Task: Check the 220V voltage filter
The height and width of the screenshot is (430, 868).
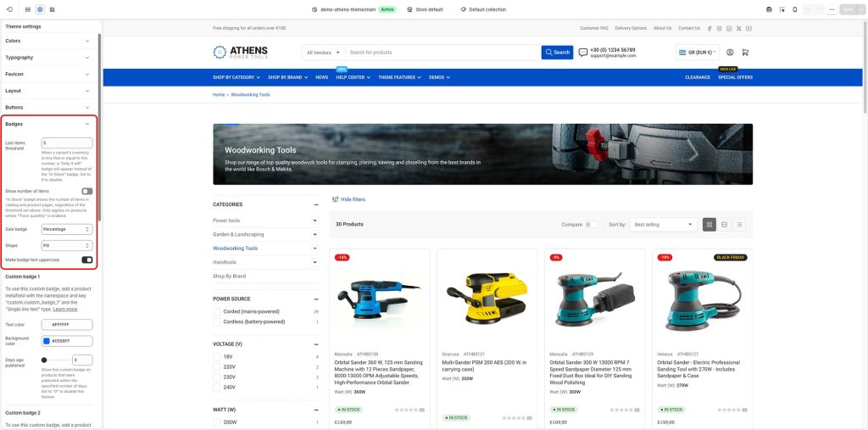Action: pos(217,367)
